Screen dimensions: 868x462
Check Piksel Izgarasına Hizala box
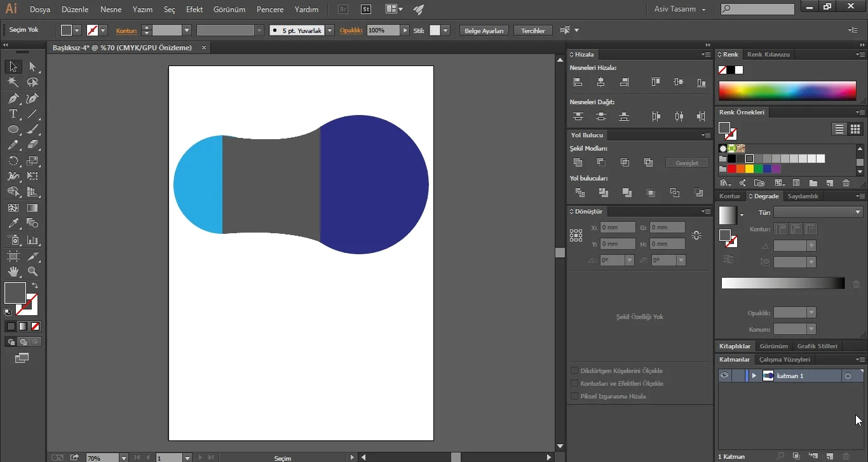click(x=574, y=396)
